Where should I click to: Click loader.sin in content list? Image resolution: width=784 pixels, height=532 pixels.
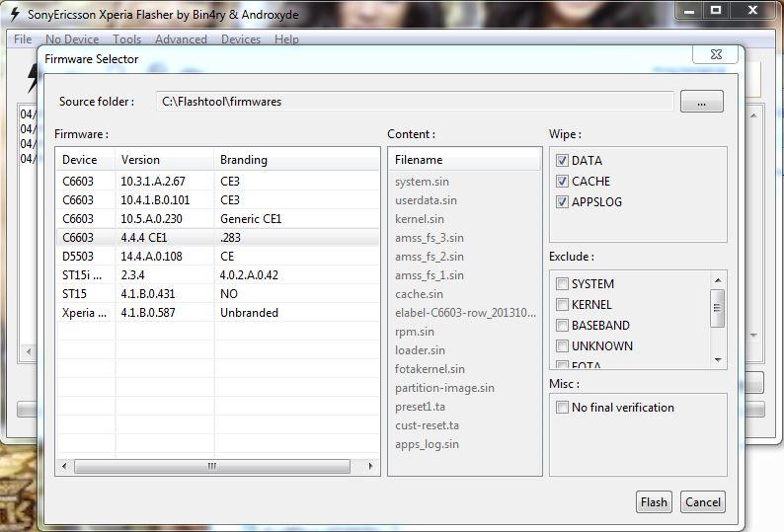point(420,350)
